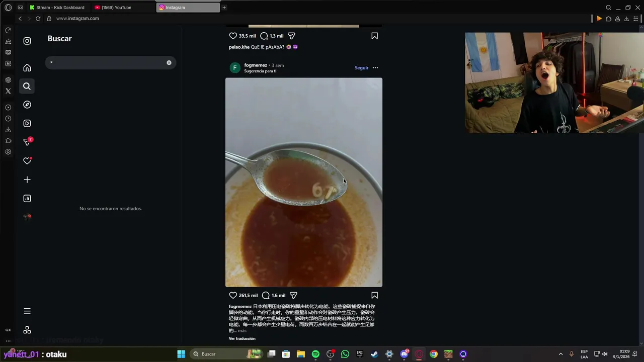The height and width of the screenshot is (362, 644).
Task: Open the Instagram Explore compass icon
Action: (27, 105)
